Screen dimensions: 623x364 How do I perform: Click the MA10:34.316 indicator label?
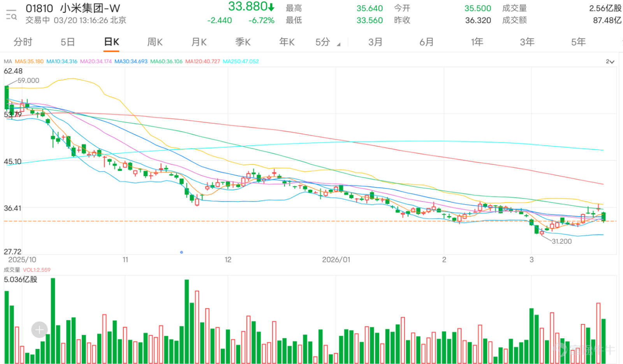pos(62,61)
